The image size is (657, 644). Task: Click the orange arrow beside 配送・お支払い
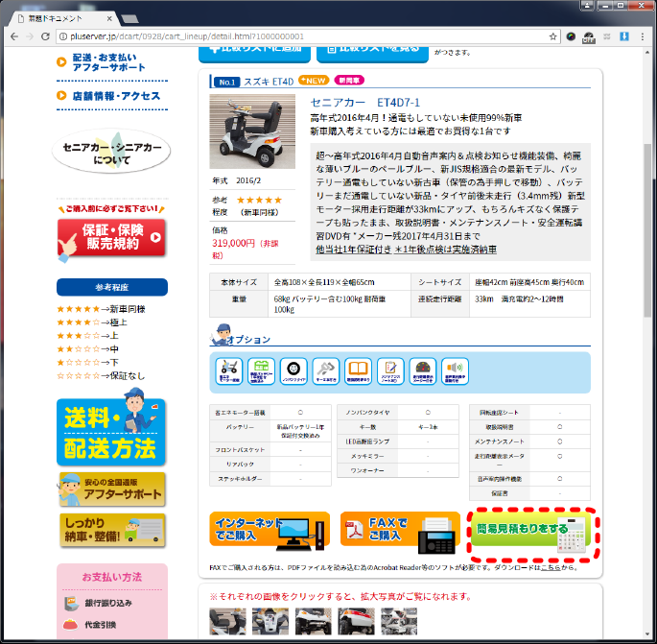coord(61,62)
